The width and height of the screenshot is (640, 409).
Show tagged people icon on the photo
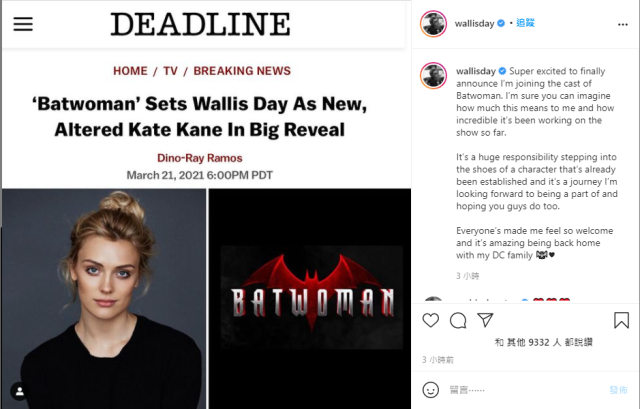[18, 390]
